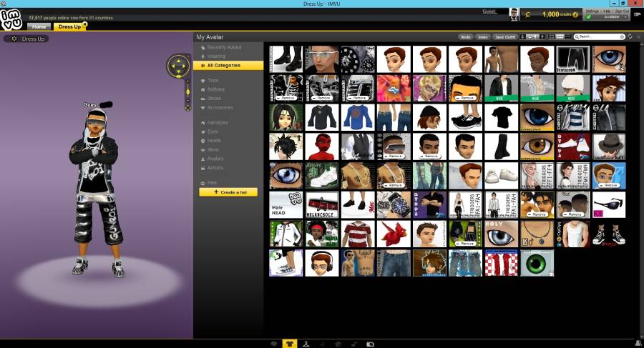Collapse the Dress Up panel header
This screenshot has height=348, width=644.
7,39
